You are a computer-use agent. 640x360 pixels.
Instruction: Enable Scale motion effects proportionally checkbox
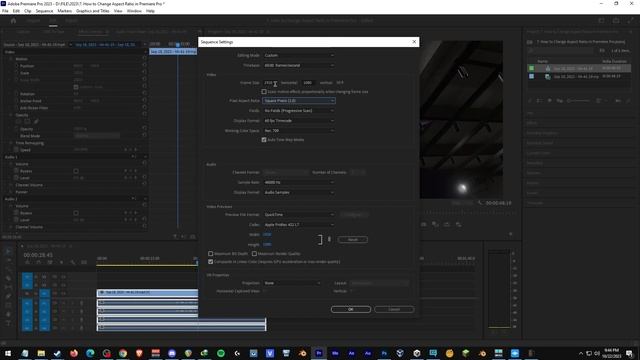click(264, 92)
